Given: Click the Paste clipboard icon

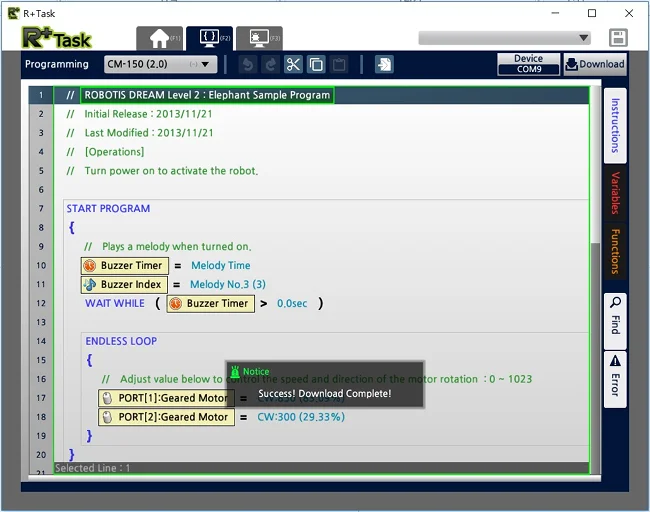Looking at the screenshot, I should click(339, 65).
